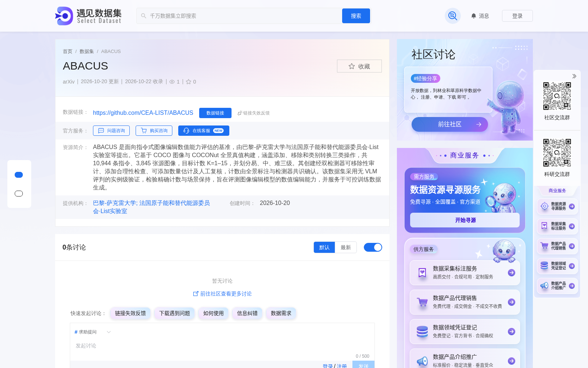Select quick topic 下载遇到问题 tag
Image resolution: width=588 pixels, height=368 pixels.
tap(175, 313)
